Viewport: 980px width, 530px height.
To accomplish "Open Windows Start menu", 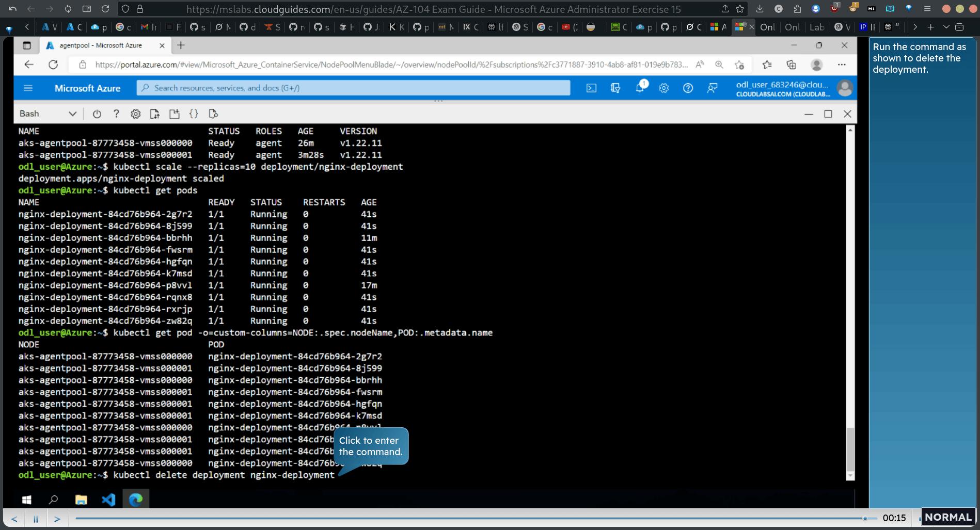I will [27, 500].
